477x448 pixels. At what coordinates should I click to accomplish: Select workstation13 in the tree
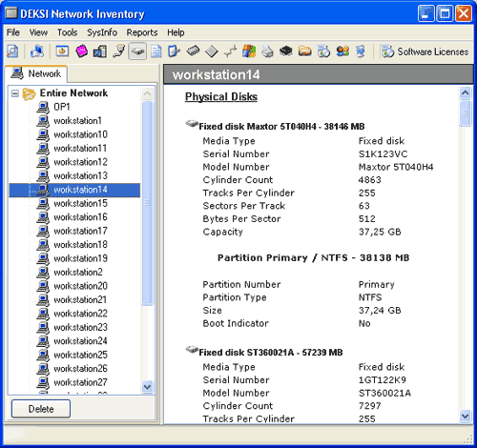coord(80,175)
